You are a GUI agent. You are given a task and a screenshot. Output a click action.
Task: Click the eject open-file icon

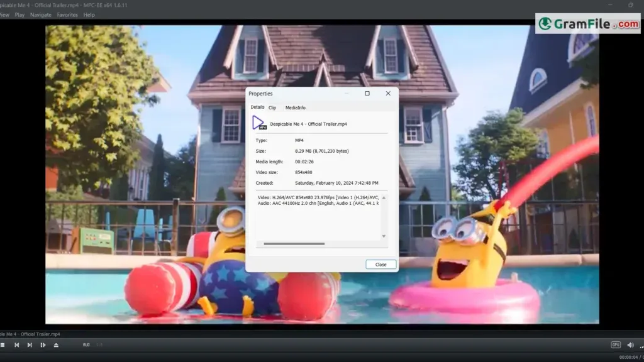click(x=56, y=345)
